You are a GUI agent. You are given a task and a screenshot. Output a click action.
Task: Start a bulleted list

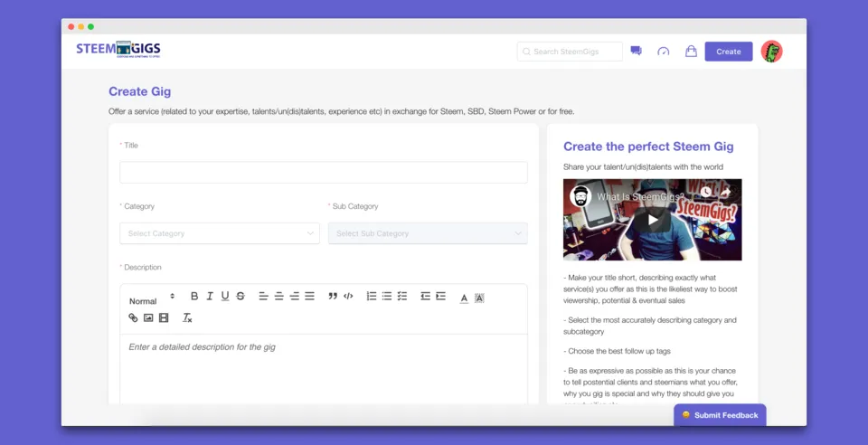[387, 296]
